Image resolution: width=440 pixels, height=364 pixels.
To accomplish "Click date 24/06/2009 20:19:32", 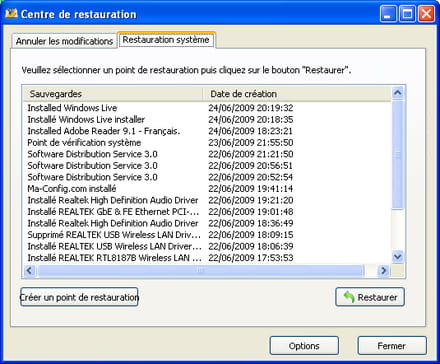I will (x=251, y=108).
